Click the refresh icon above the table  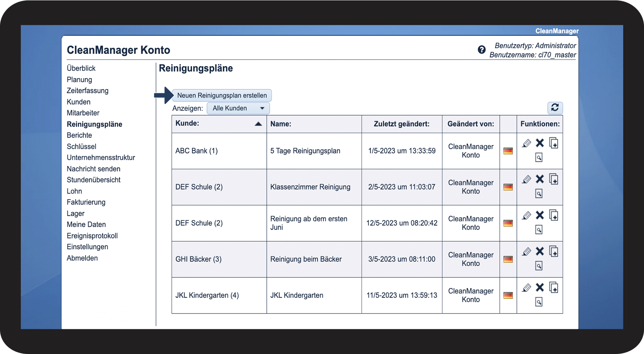click(555, 108)
